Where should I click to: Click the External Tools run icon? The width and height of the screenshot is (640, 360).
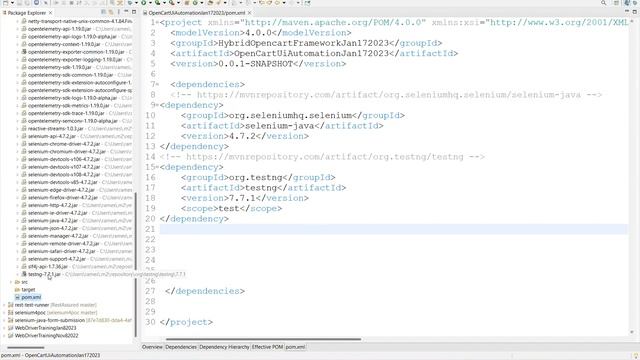click(x=172, y=3)
